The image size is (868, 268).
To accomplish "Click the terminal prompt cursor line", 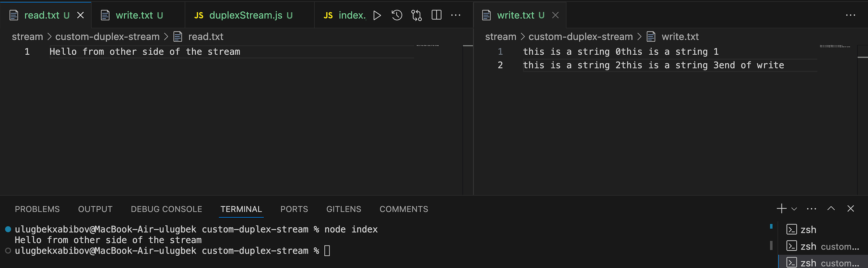I will pyautogui.click(x=172, y=251).
